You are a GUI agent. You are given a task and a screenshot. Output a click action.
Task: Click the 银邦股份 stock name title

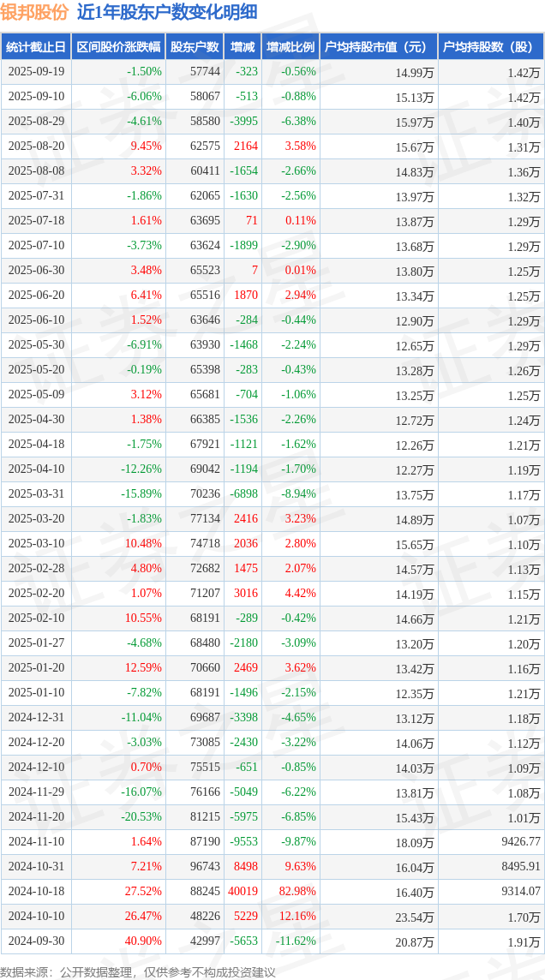click(33, 12)
